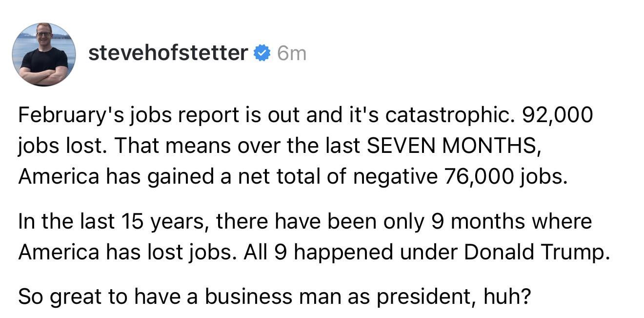The height and width of the screenshot is (318, 644).
Task: Click "February's jobs report" at post start
Action: tap(103, 115)
